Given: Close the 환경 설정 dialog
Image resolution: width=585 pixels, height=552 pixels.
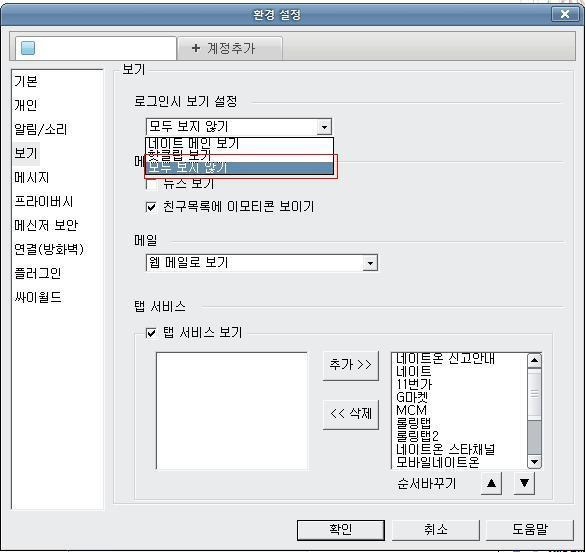Looking at the screenshot, I should pos(565,14).
